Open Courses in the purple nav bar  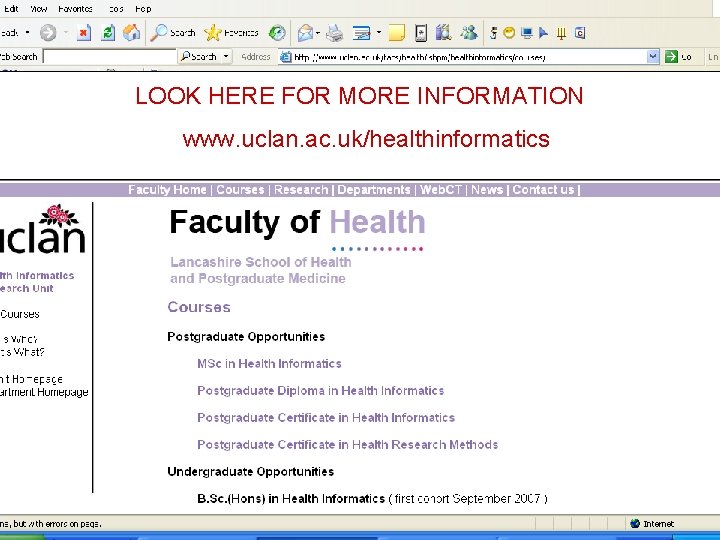pyautogui.click(x=240, y=190)
